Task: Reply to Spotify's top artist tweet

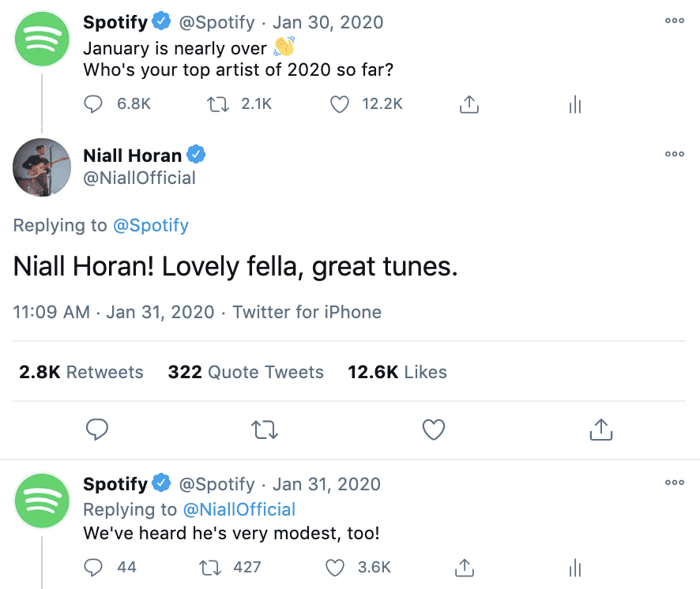Action: pos(94,104)
